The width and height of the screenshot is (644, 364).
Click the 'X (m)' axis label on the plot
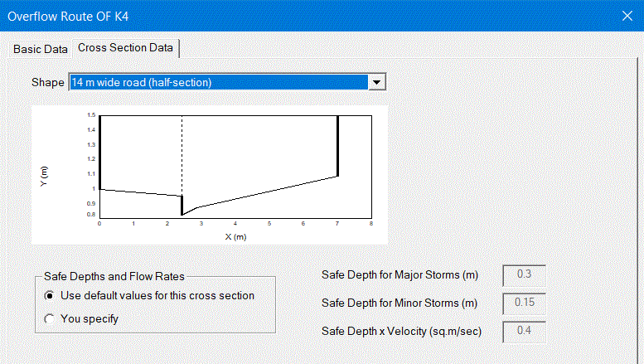[x=235, y=237]
